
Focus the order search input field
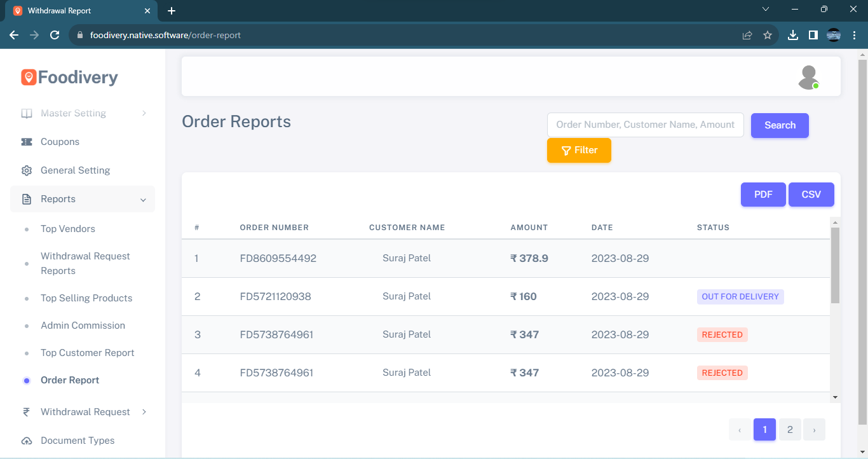[645, 125]
